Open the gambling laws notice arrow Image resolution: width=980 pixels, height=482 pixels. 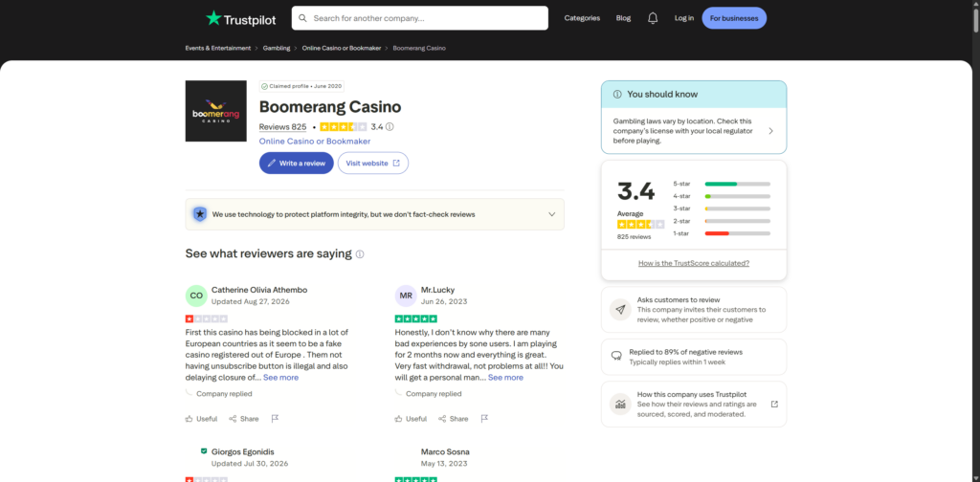770,131
